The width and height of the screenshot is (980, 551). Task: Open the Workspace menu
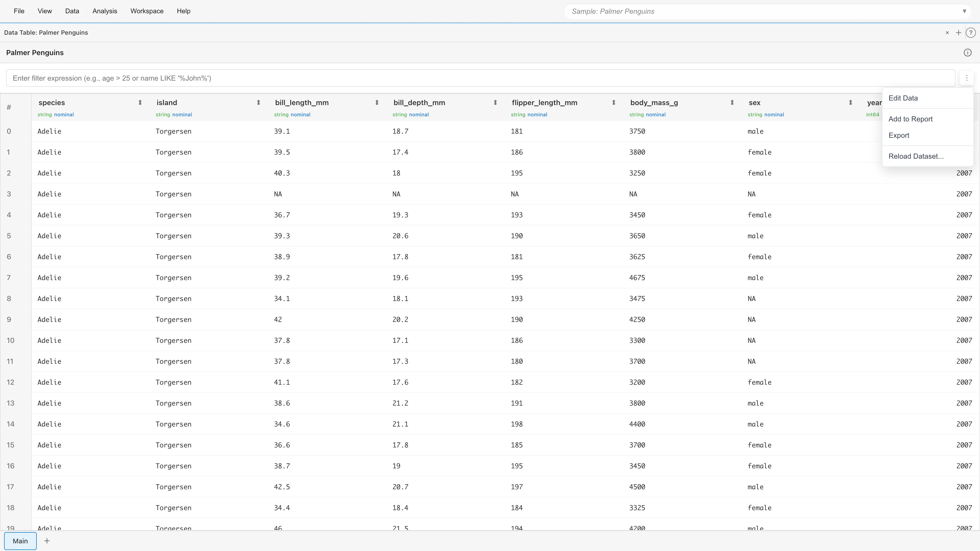(x=147, y=11)
